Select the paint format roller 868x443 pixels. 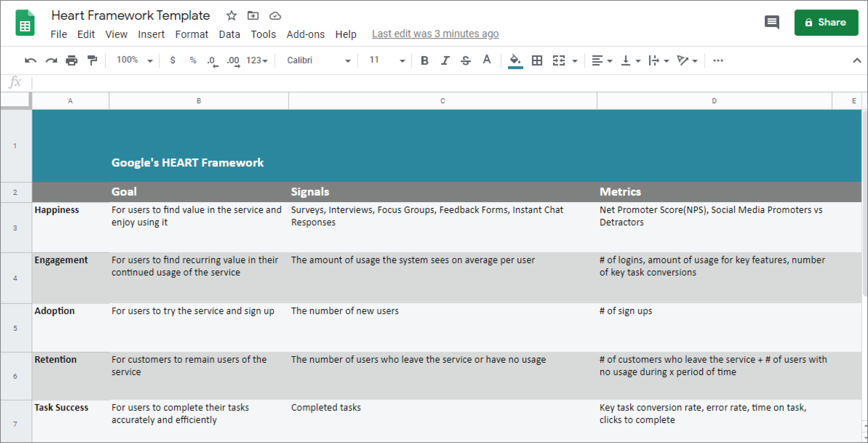pyautogui.click(x=92, y=61)
